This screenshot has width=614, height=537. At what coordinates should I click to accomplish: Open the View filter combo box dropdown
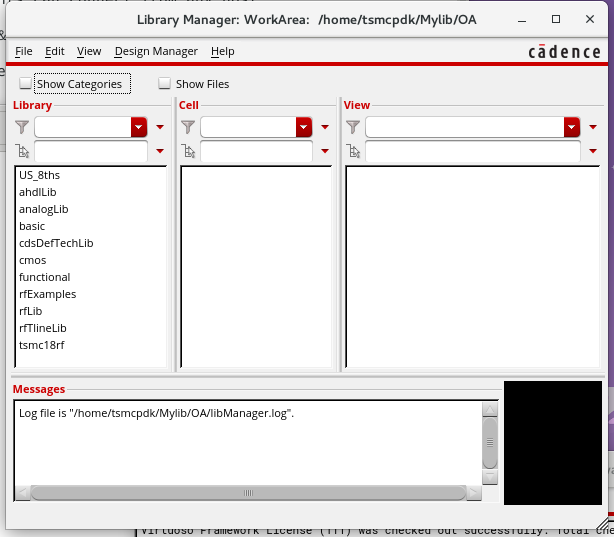572,127
